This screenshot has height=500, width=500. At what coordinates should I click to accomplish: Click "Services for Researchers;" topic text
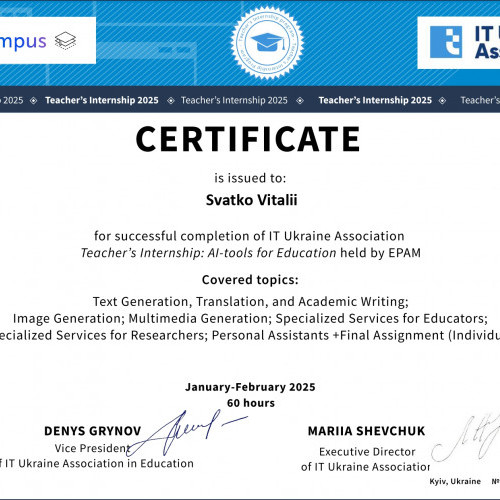pyautogui.click(x=132, y=335)
